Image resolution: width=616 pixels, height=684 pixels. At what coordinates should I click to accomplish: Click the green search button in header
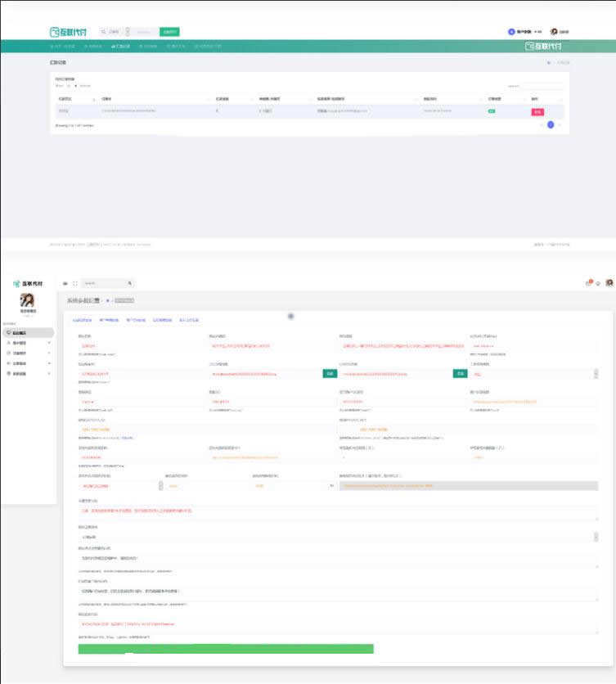pos(169,32)
